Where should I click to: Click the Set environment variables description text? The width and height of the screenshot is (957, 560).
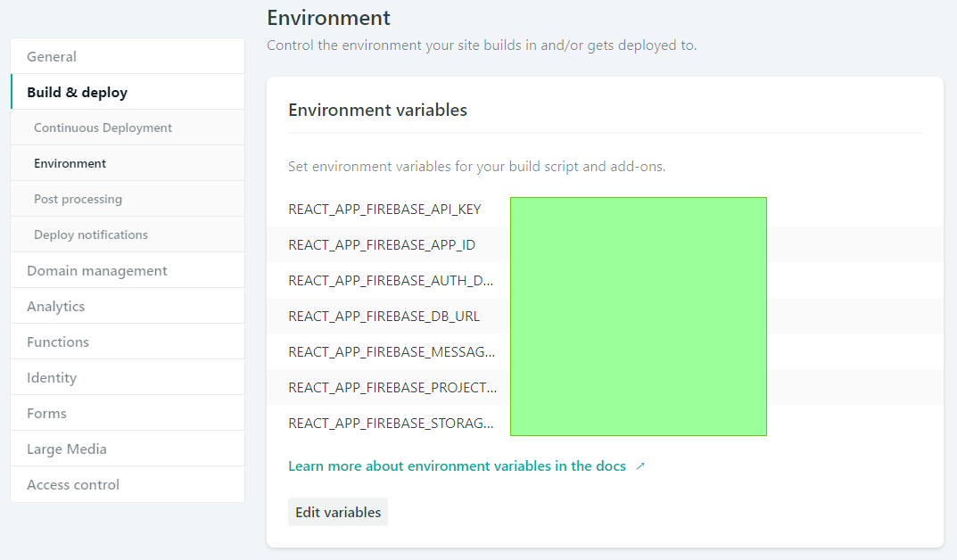(x=476, y=167)
